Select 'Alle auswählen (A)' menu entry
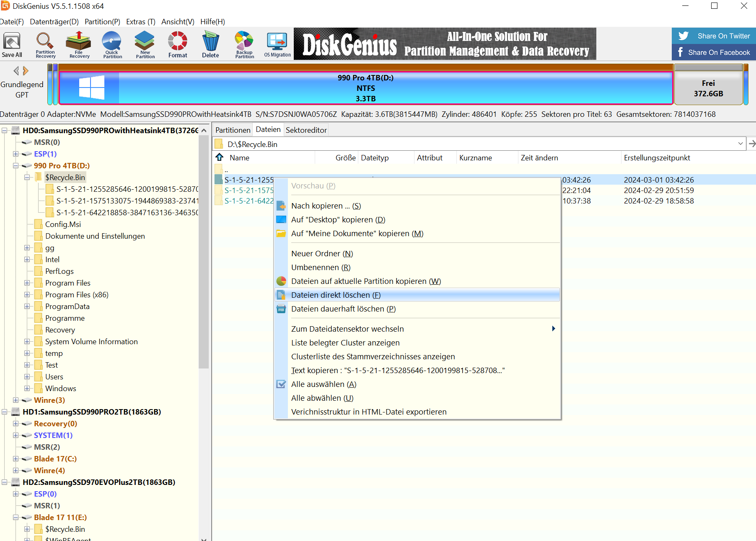 [x=417, y=384]
